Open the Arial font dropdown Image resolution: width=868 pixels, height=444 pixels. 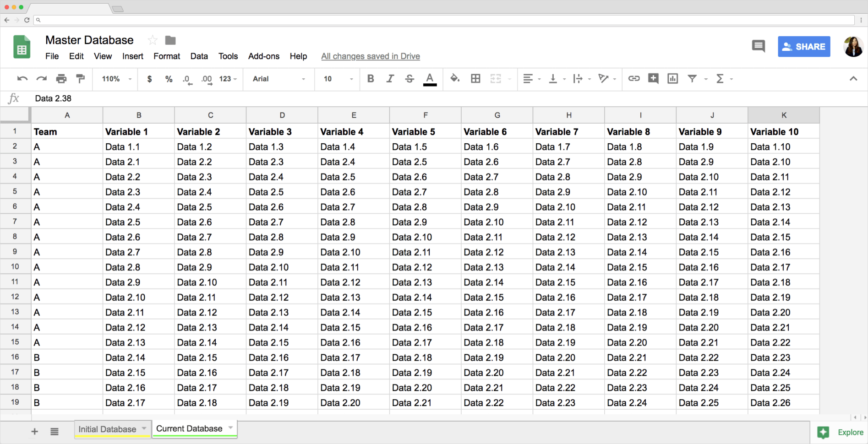pyautogui.click(x=278, y=78)
